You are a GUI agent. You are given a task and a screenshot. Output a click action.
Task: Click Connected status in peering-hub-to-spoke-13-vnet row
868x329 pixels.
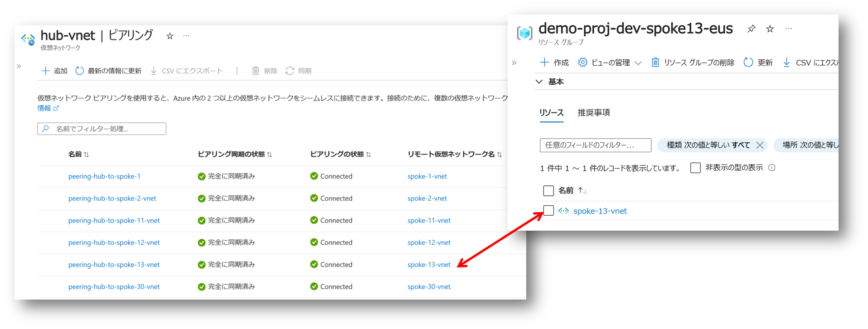(331, 265)
